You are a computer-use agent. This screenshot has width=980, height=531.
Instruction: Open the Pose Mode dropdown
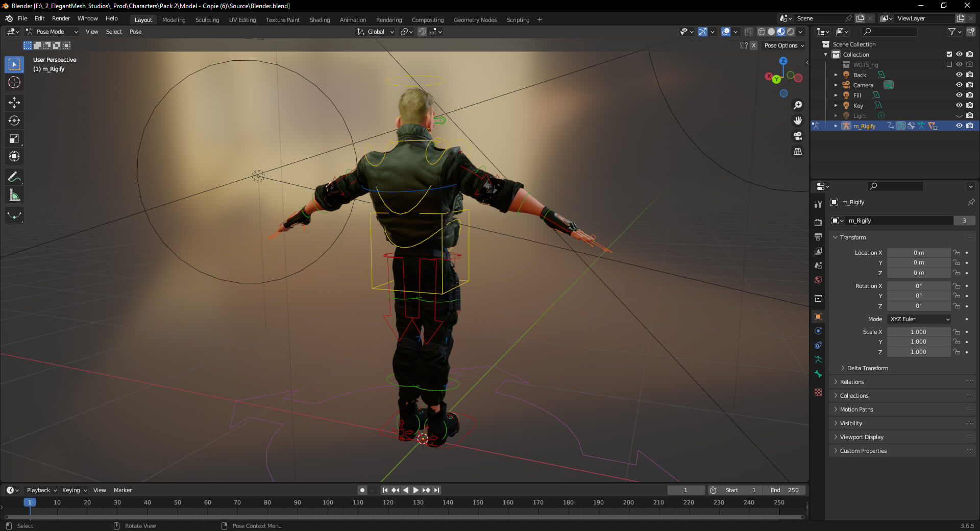click(52, 32)
